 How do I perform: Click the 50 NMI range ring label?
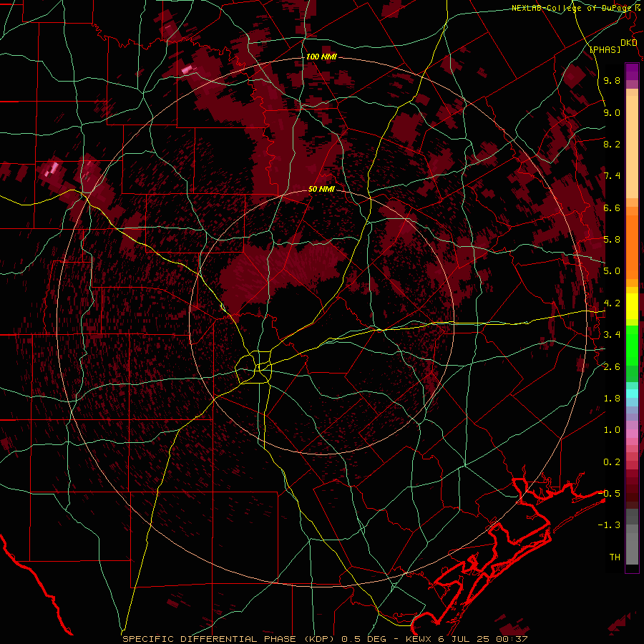coord(321,190)
